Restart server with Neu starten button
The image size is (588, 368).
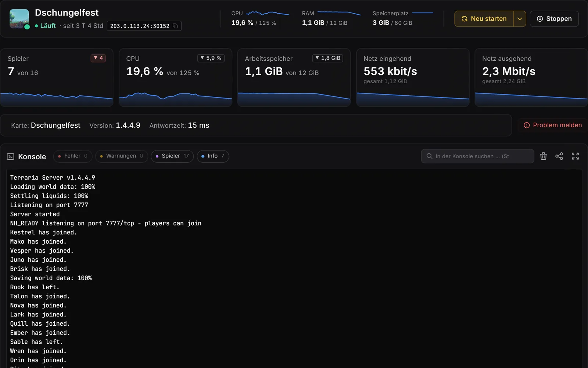coord(484,19)
